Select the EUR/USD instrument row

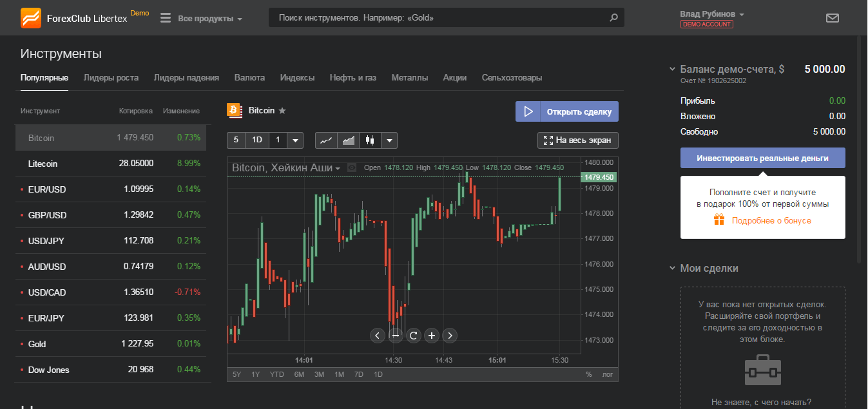[x=111, y=189]
